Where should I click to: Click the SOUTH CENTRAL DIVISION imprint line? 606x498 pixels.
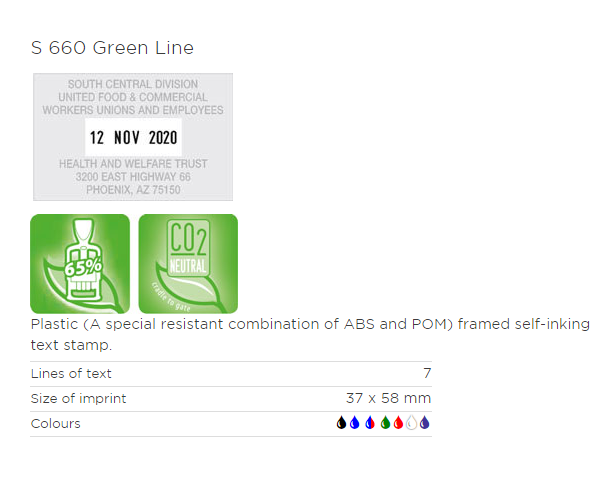pyautogui.click(x=133, y=84)
